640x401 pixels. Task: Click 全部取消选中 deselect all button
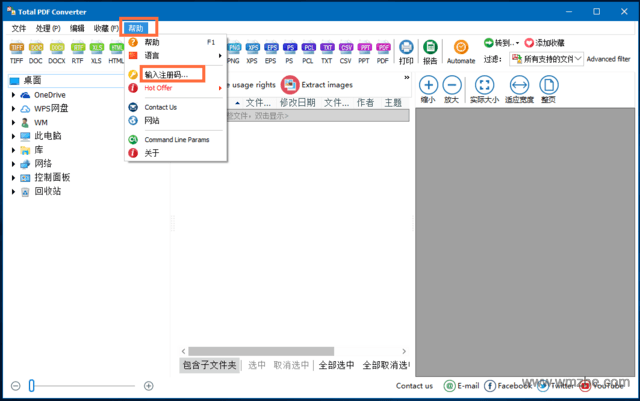[386, 365]
